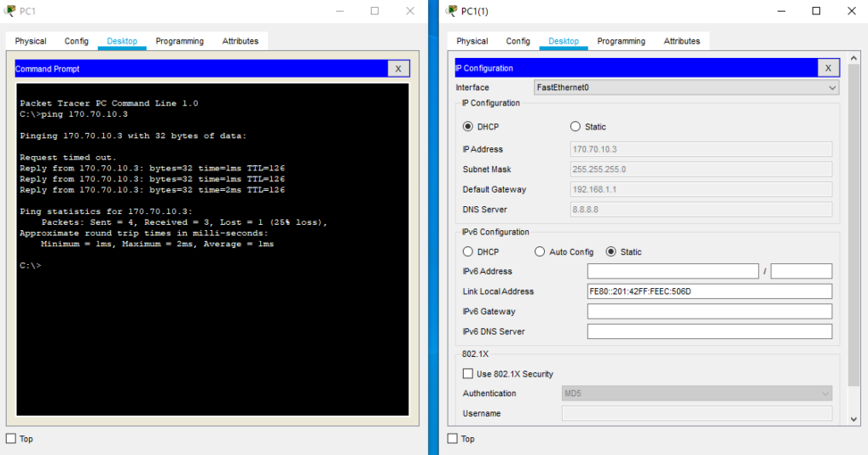
Task: Click the reply line with time=2ms
Action: point(153,190)
